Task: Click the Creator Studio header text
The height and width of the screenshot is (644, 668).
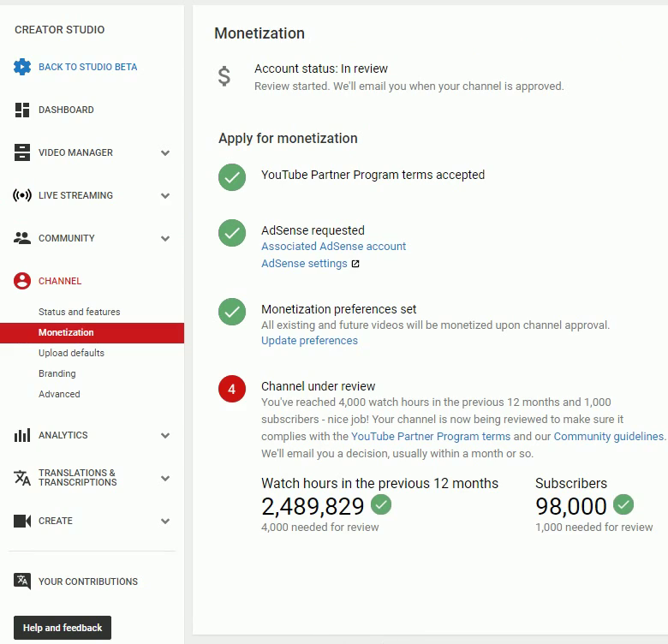Action: coord(60,30)
